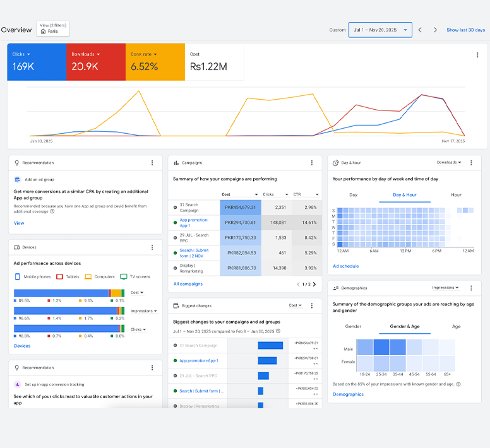The height and width of the screenshot is (448, 490).
Task: Click the overview chart three-dot menu
Action: (x=477, y=55)
